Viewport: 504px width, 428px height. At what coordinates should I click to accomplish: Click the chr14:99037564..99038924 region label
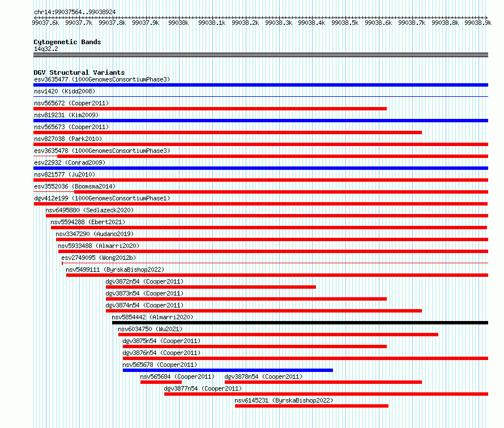pyautogui.click(x=75, y=12)
